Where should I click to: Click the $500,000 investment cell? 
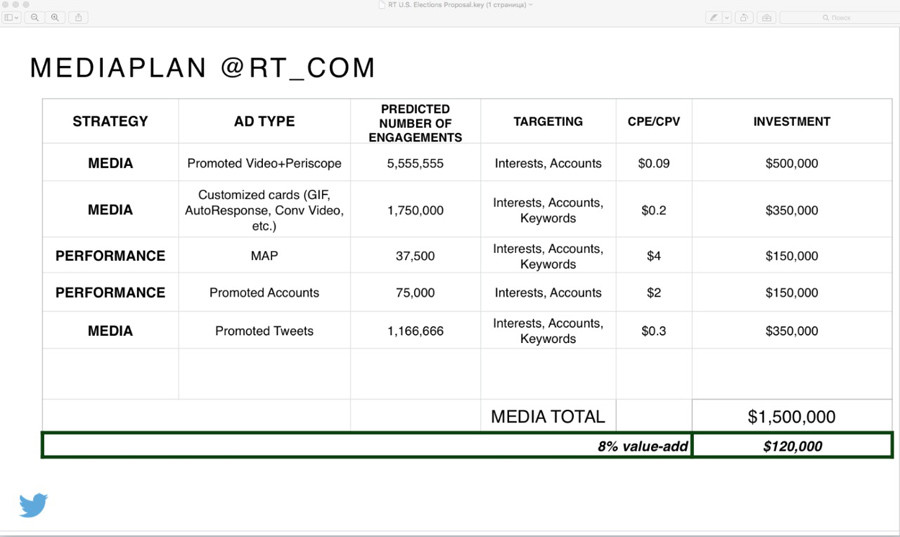[792, 163]
